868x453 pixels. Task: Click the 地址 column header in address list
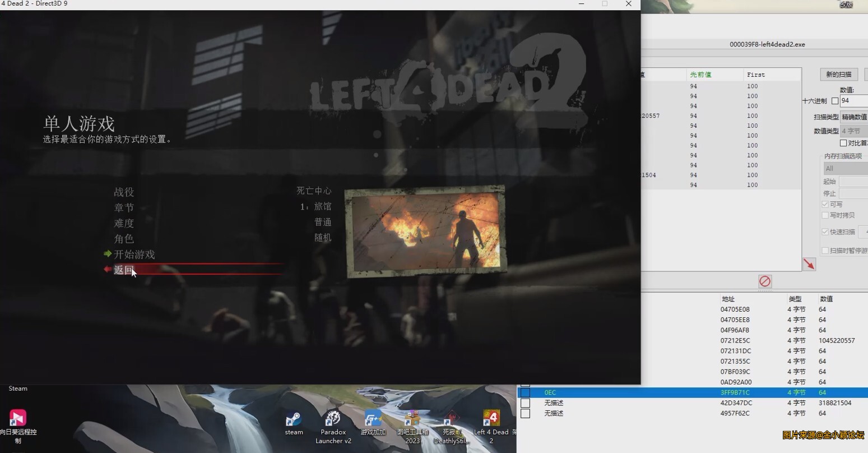(x=728, y=299)
